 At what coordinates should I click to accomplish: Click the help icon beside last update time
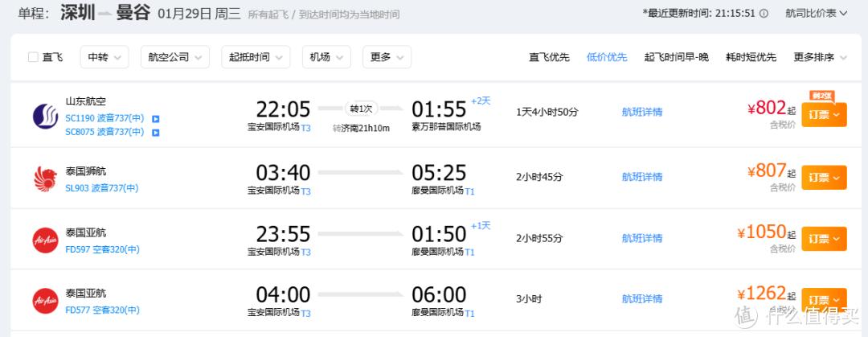(x=764, y=14)
